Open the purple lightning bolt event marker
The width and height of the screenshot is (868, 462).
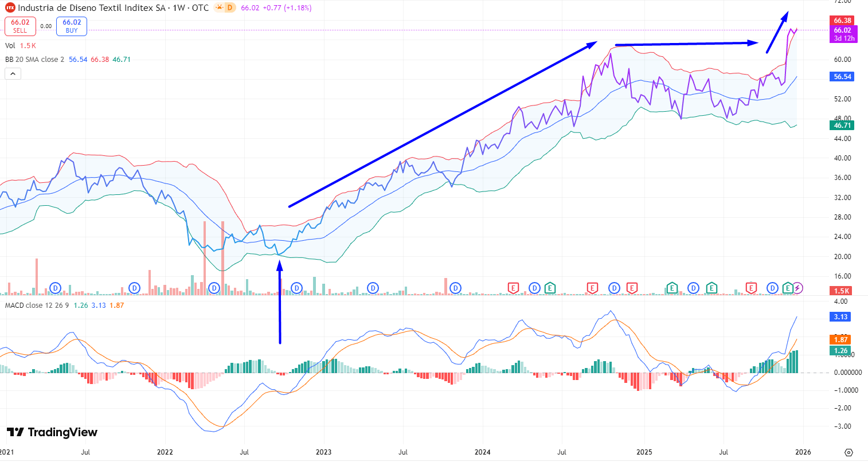pos(797,288)
